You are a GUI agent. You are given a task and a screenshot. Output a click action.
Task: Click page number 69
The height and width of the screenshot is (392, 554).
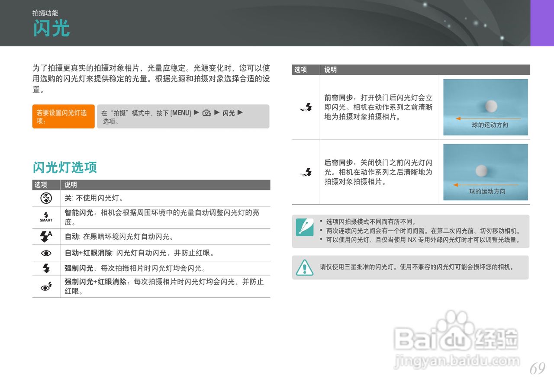tap(537, 369)
